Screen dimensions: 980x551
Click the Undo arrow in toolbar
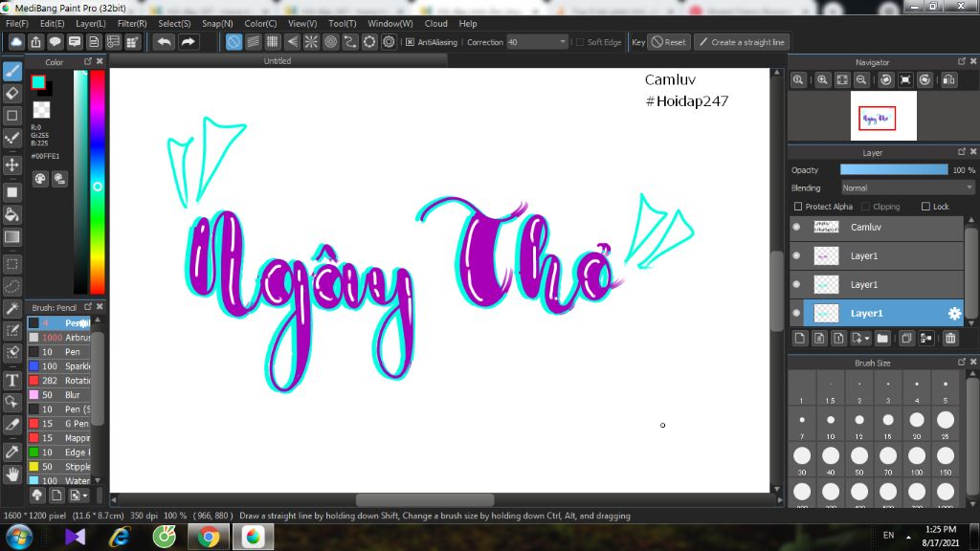165,42
